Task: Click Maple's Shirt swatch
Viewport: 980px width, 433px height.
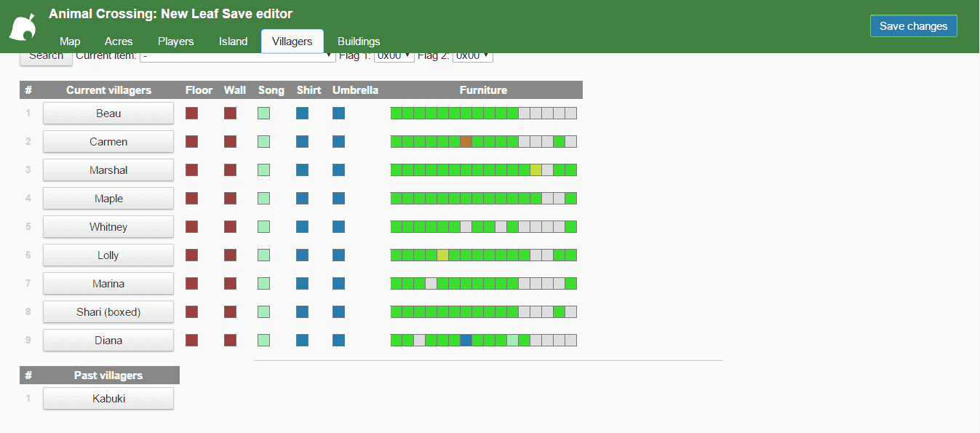Action: (x=303, y=199)
